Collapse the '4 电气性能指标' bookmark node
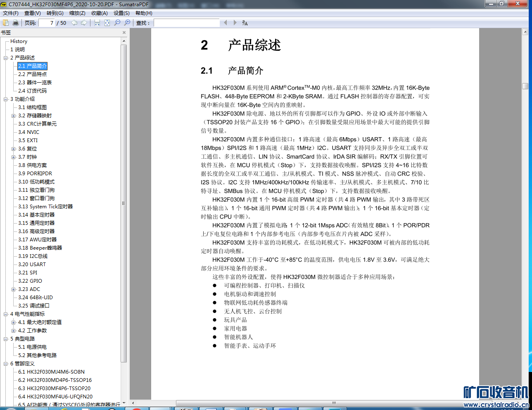532x410 pixels. (x=6, y=314)
